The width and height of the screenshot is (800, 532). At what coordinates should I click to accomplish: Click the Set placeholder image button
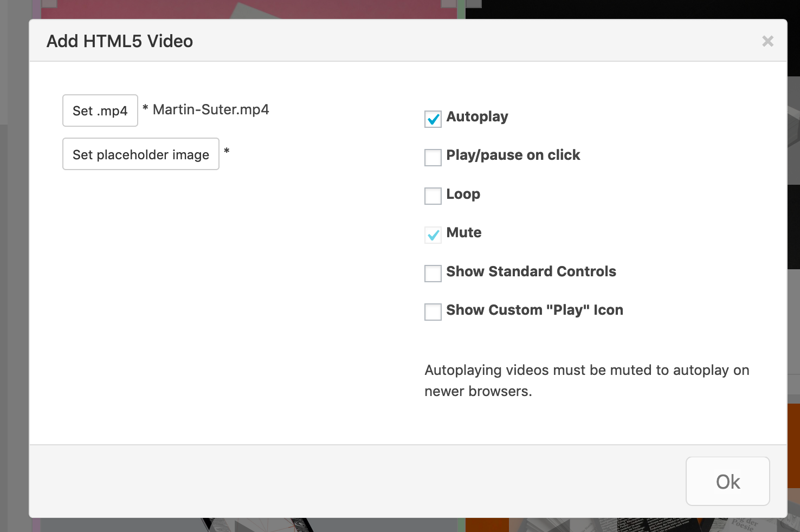[141, 154]
